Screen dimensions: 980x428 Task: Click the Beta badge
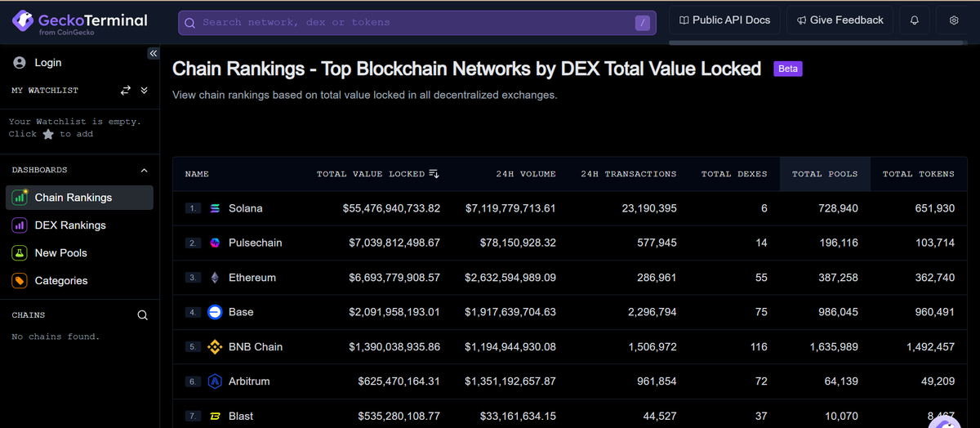(788, 69)
